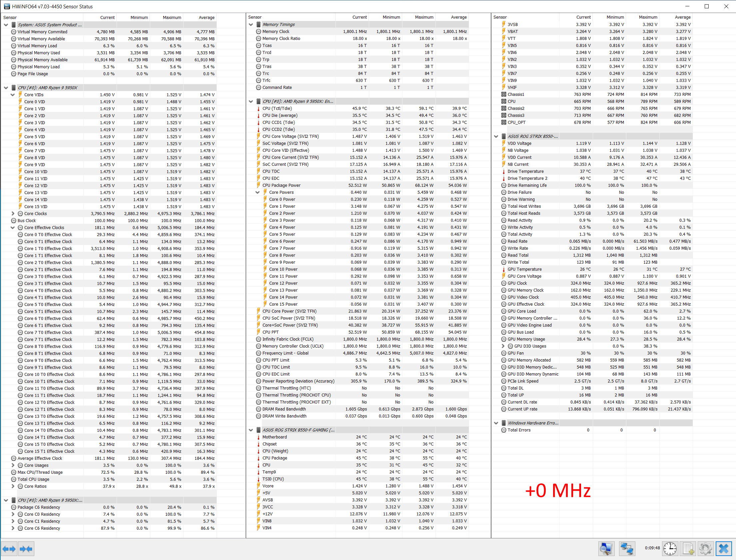
Task: Click the chip icon beside Windows Hardware Errors
Action: [x=503, y=423]
